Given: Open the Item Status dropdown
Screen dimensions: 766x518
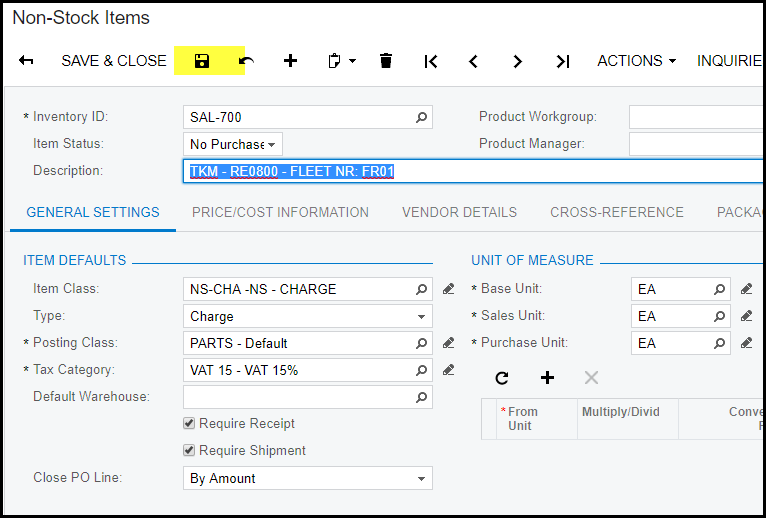Looking at the screenshot, I should click(x=233, y=144).
